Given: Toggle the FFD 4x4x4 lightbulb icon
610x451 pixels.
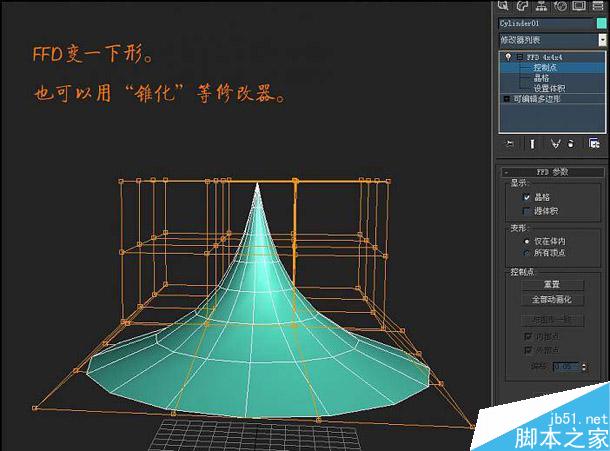Looking at the screenshot, I should click(508, 57).
